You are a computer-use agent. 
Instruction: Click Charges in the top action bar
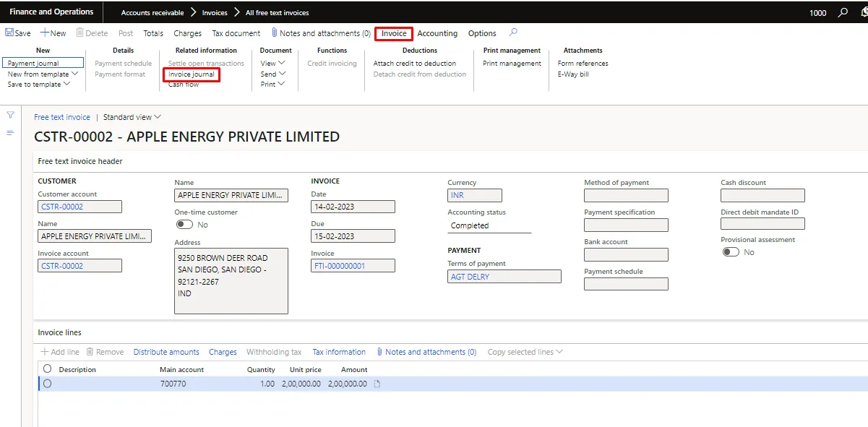coord(188,33)
